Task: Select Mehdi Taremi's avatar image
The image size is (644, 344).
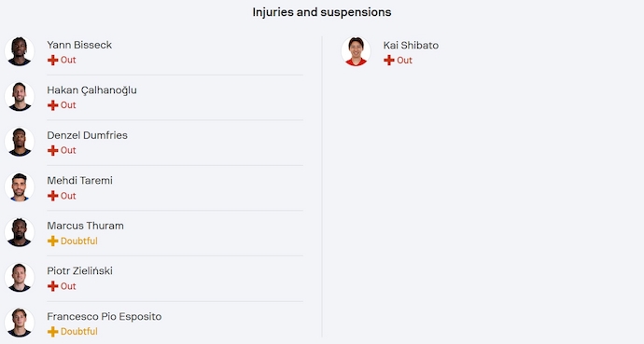Action: [20, 187]
